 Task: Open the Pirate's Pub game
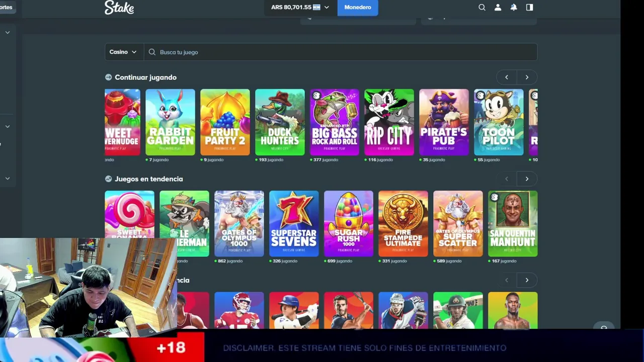tap(444, 122)
